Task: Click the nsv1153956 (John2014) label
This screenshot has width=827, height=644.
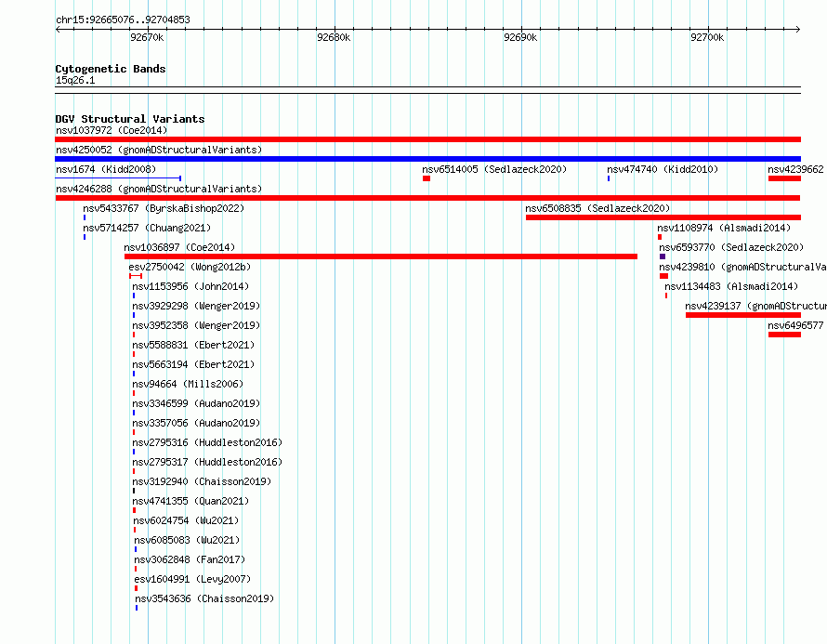Action: pyautogui.click(x=190, y=286)
